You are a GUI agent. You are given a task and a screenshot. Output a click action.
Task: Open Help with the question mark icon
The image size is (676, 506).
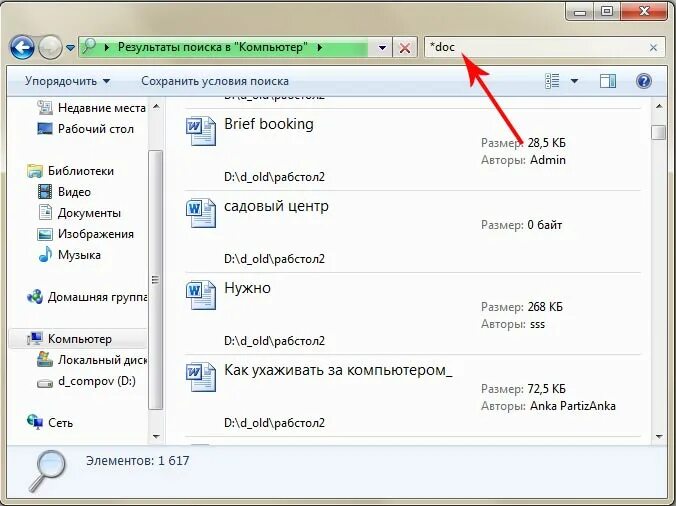click(644, 81)
